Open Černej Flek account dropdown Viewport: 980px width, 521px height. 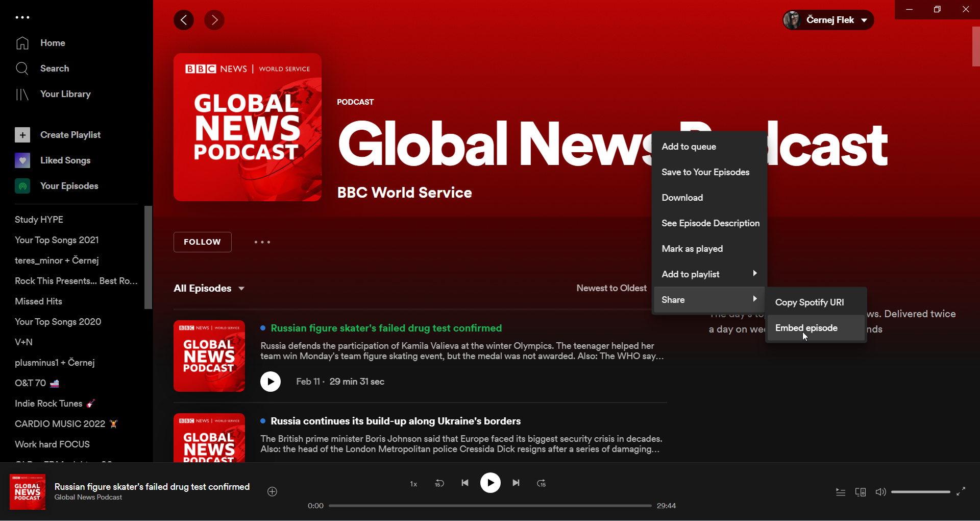pyautogui.click(x=828, y=20)
